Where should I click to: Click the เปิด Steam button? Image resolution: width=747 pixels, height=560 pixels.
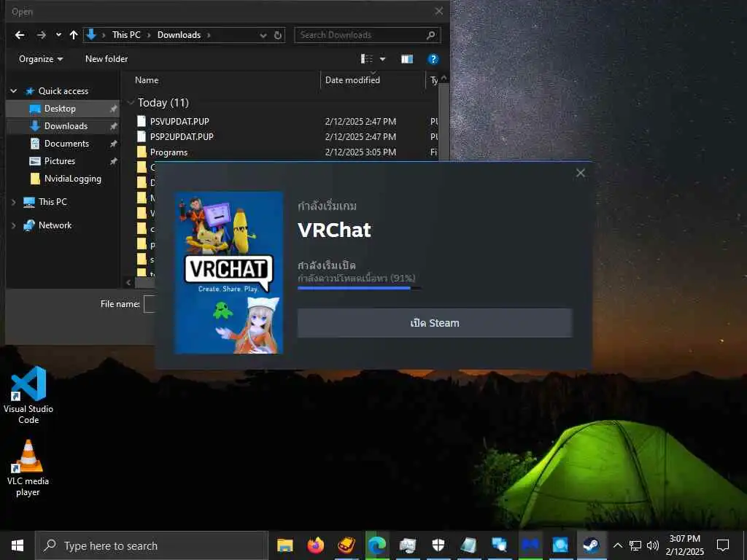pos(435,323)
